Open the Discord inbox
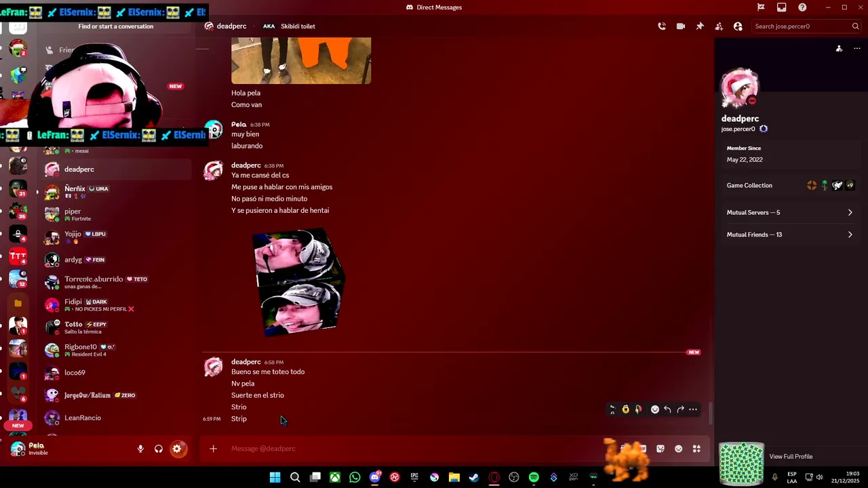 (x=782, y=7)
